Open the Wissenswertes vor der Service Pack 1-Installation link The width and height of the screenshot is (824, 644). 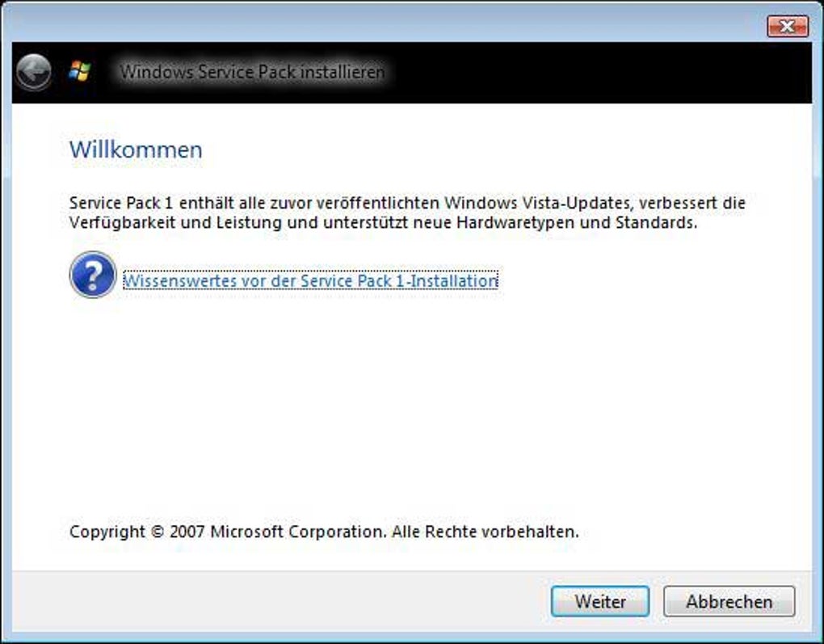click(309, 280)
